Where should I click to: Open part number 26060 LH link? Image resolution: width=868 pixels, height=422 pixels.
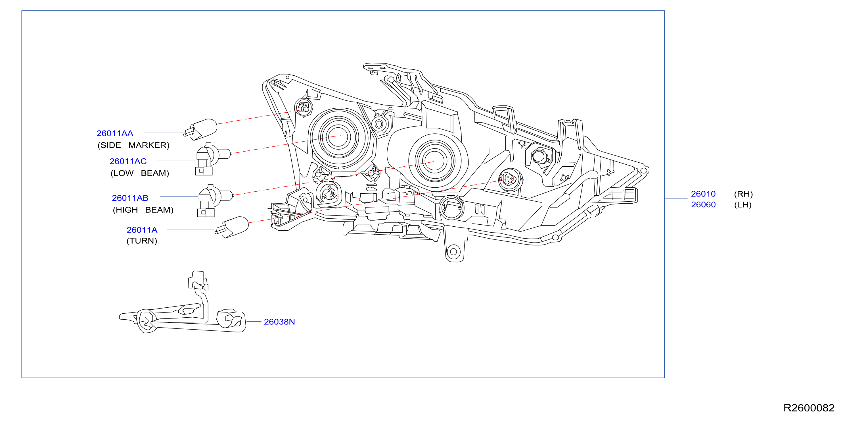point(703,205)
